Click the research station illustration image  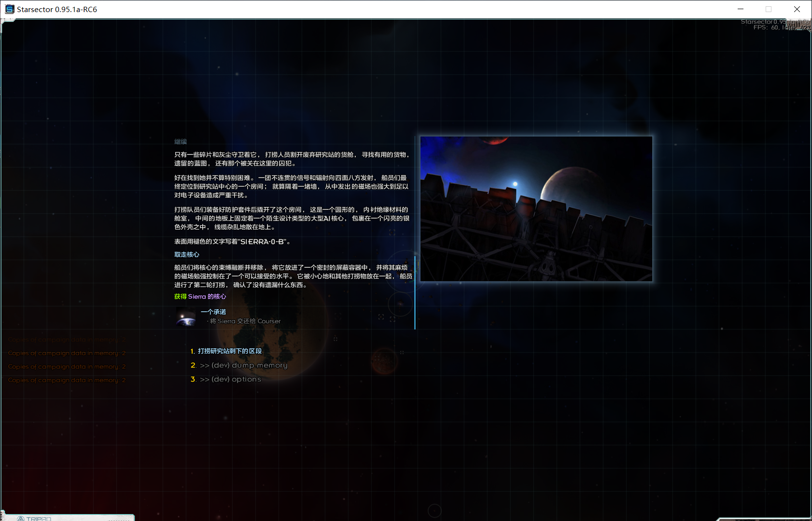[536, 209]
